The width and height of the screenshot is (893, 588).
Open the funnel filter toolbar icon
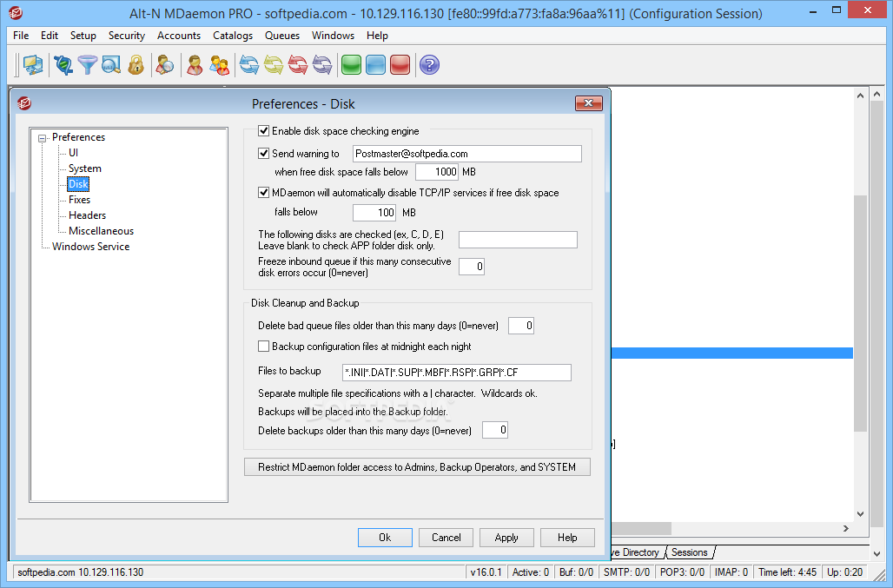(87, 65)
